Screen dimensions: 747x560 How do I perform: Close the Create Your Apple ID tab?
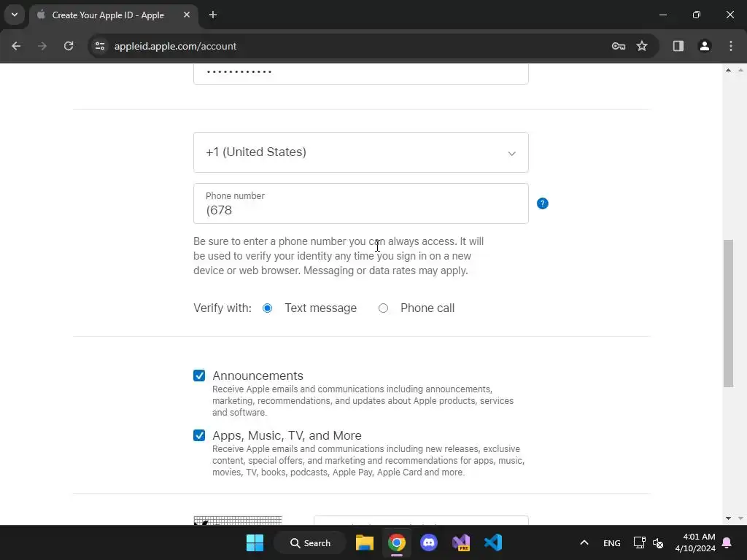point(187,15)
